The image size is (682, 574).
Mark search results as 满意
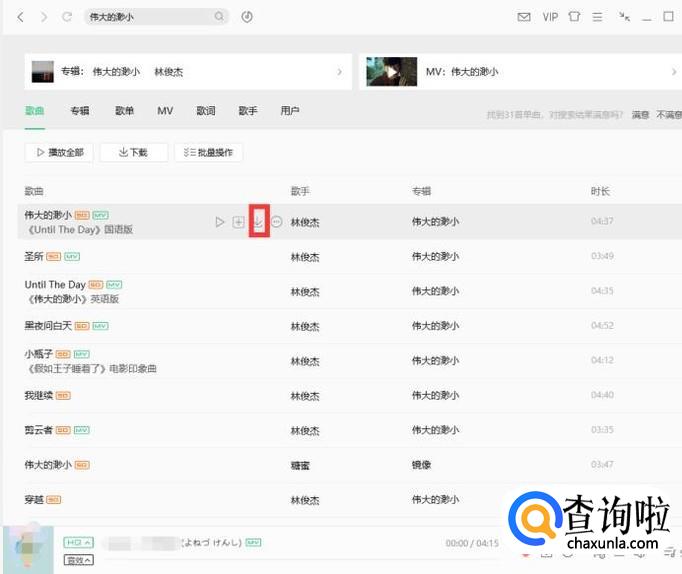(640, 115)
